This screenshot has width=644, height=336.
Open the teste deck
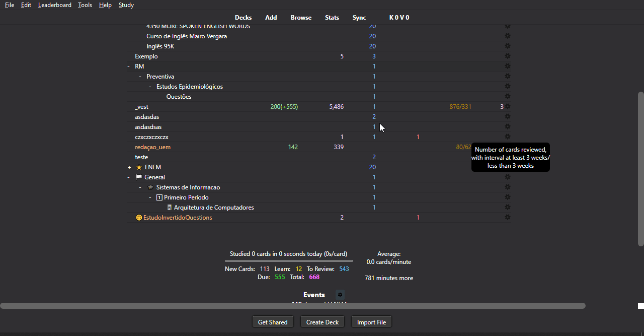(x=141, y=157)
